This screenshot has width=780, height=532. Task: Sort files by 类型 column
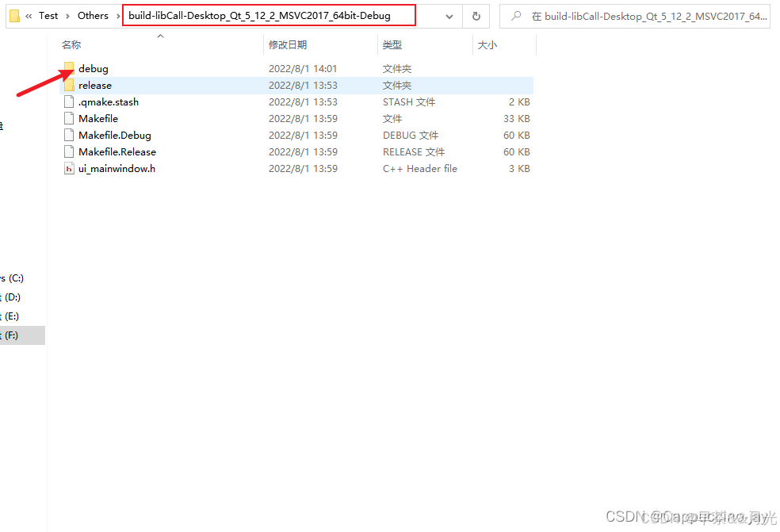[392, 44]
